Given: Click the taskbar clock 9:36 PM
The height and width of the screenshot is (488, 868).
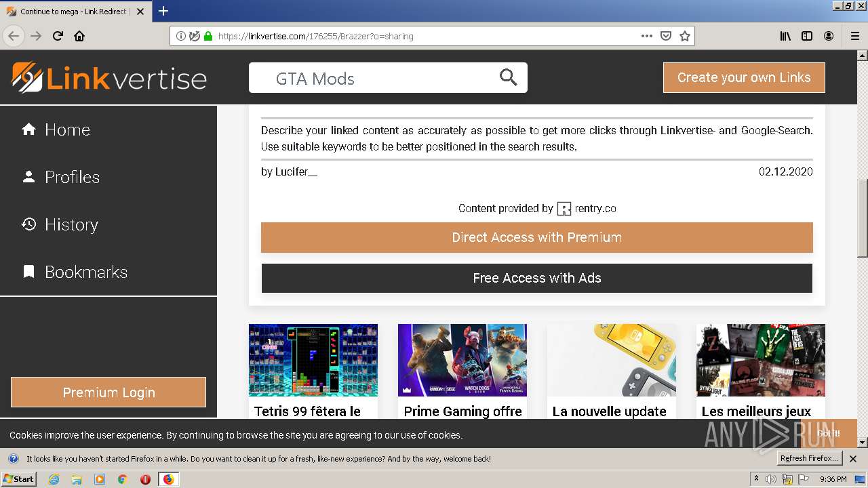Looking at the screenshot, I should (833, 479).
